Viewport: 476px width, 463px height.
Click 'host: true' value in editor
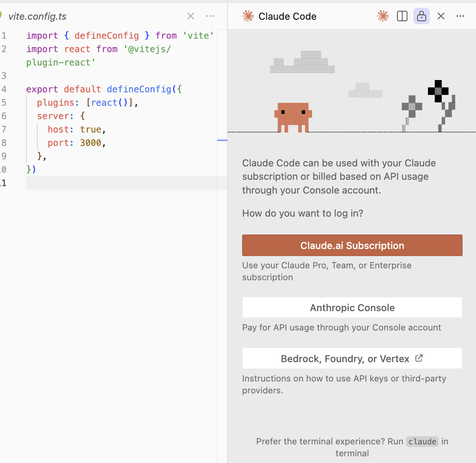tap(77, 130)
